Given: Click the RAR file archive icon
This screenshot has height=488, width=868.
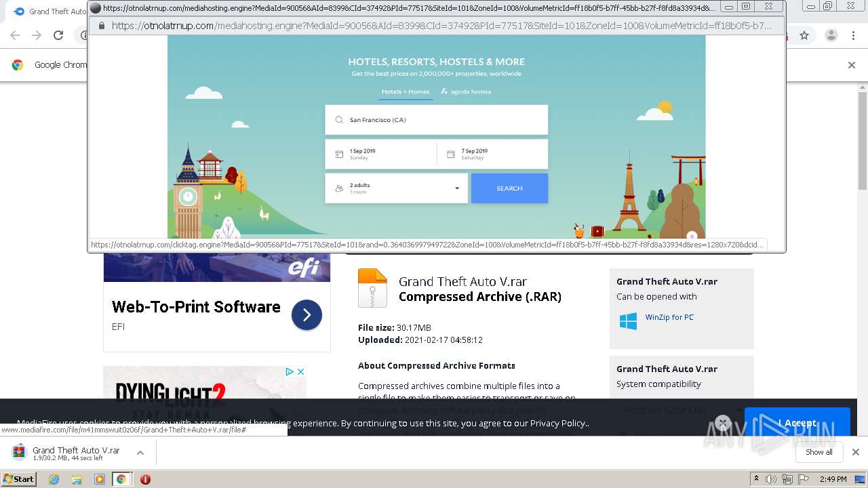Looking at the screenshot, I should (x=372, y=288).
